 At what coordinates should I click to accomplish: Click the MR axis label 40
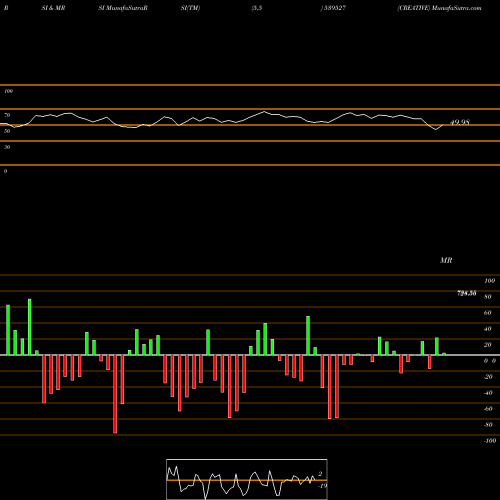[488, 329]
